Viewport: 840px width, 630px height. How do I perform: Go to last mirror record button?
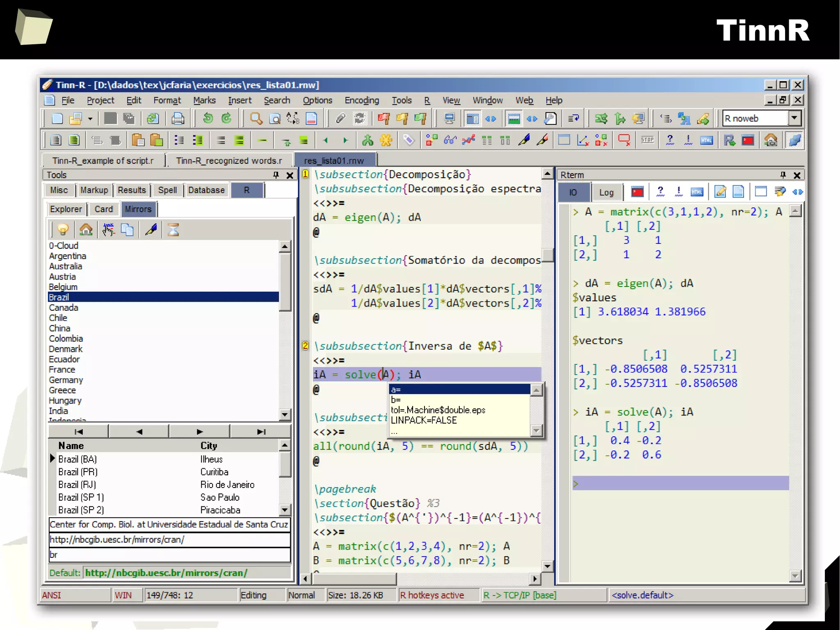click(261, 431)
